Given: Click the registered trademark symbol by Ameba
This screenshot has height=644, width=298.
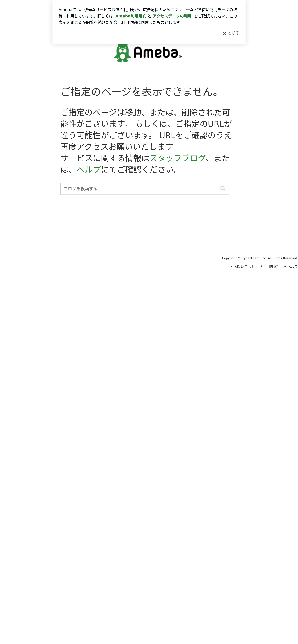Looking at the screenshot, I should [180, 57].
